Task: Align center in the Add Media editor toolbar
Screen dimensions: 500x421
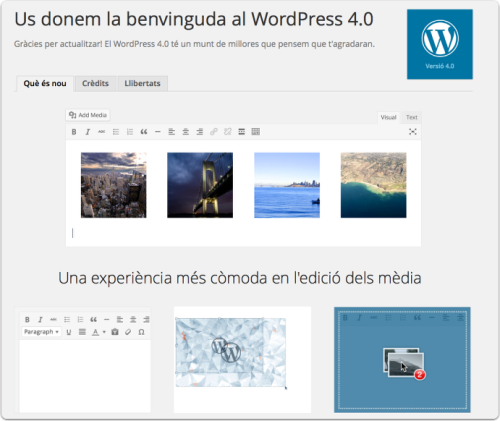Action: click(x=186, y=132)
